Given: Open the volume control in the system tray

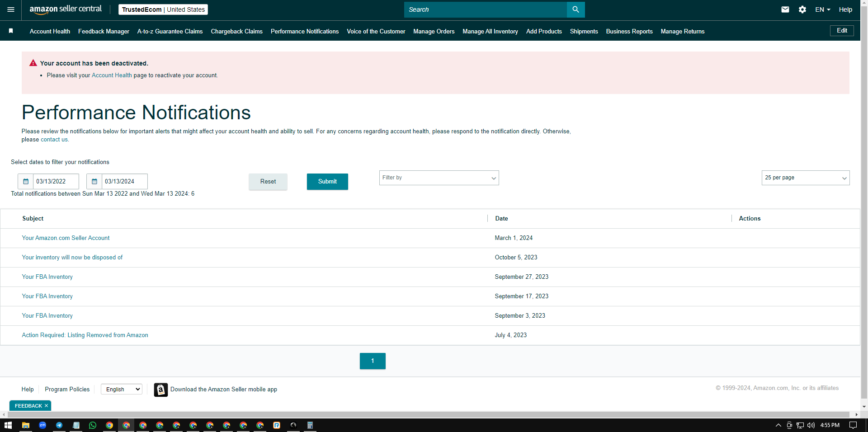Looking at the screenshot, I should (x=811, y=425).
